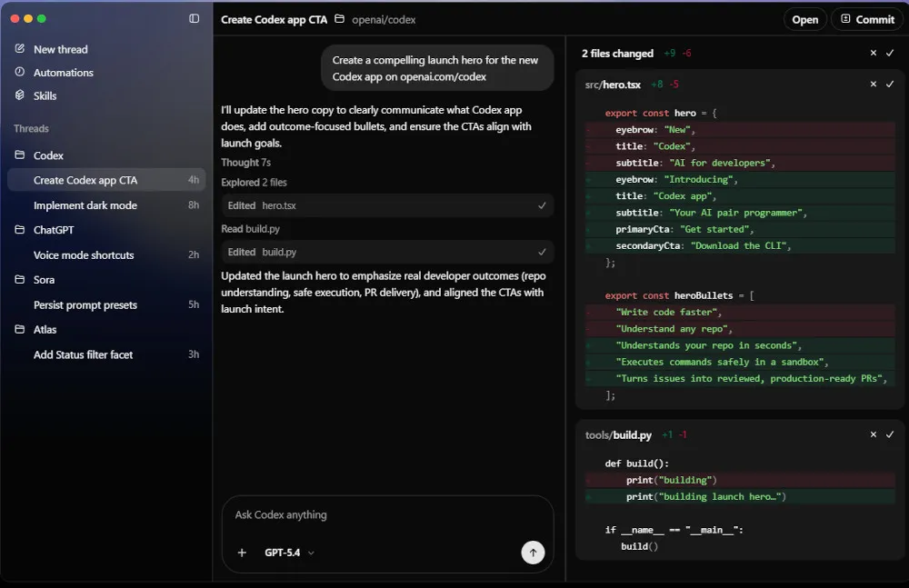Select the Persist prompt presets thread
The height and width of the screenshot is (588, 909).
[106, 305]
